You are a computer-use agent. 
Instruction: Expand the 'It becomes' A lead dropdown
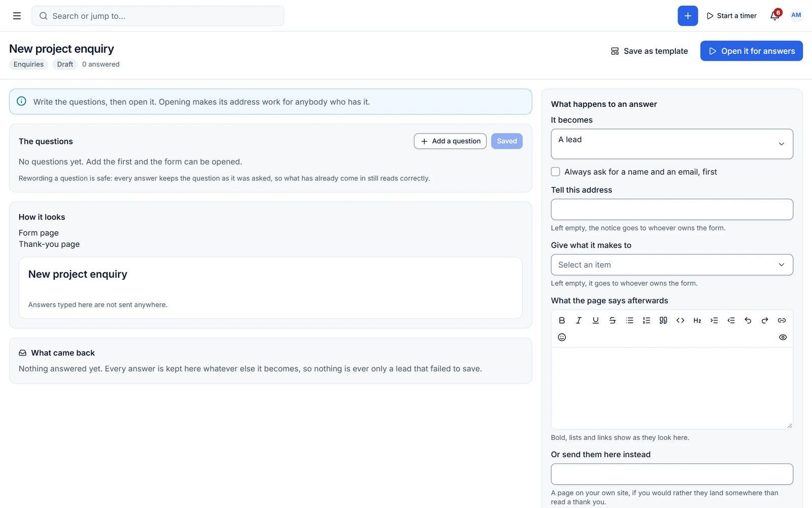[672, 144]
